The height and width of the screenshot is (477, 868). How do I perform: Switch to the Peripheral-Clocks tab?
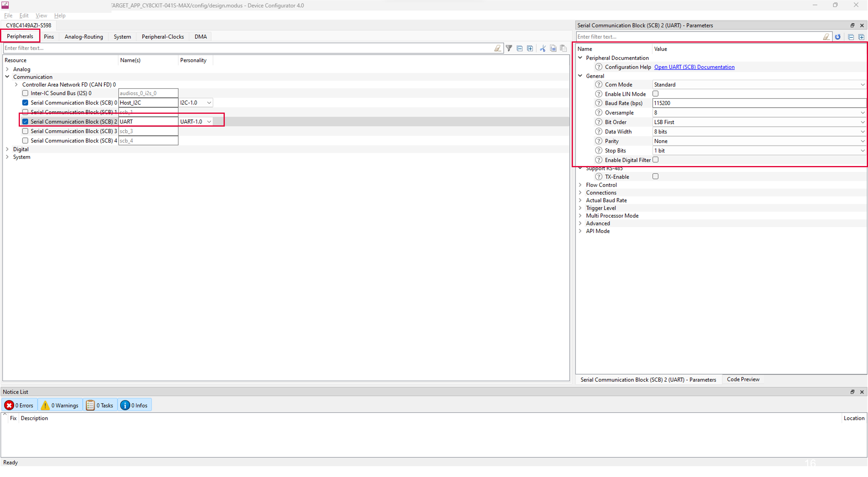point(163,36)
